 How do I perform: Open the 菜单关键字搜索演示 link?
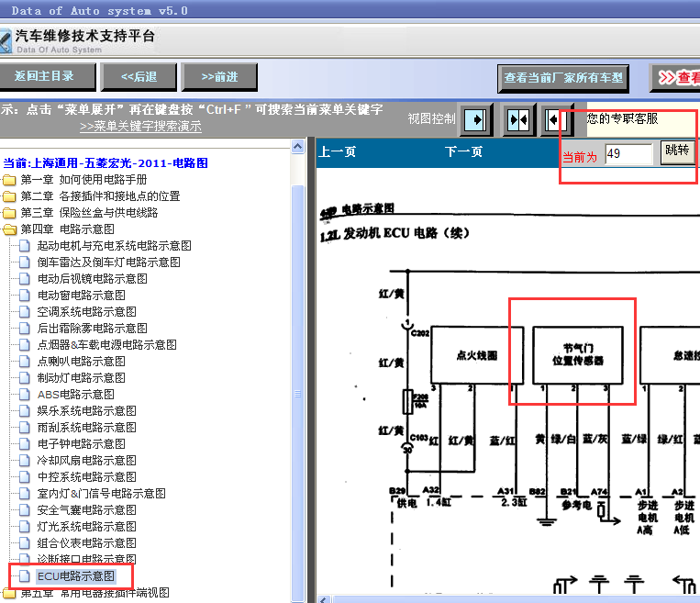pyautogui.click(x=140, y=127)
